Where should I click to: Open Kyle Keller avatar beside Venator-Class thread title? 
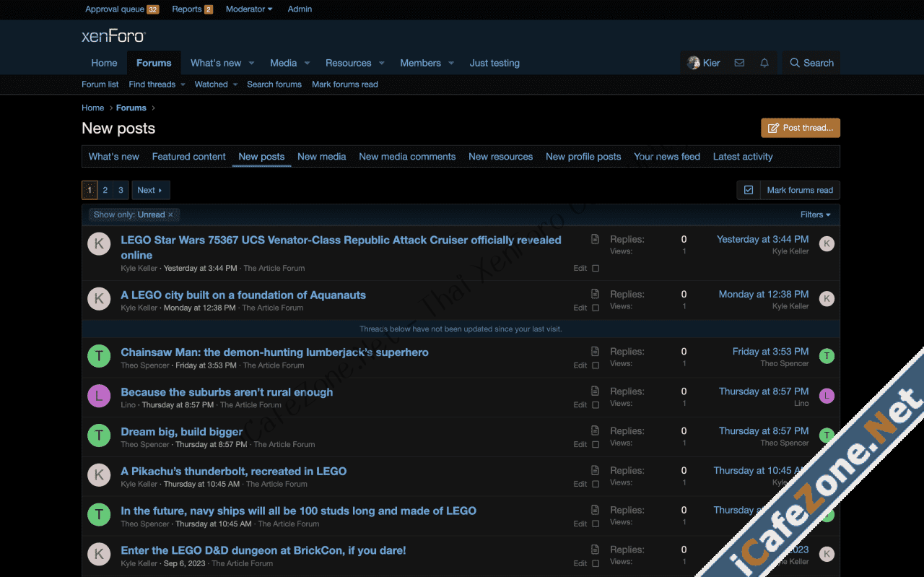pos(99,243)
